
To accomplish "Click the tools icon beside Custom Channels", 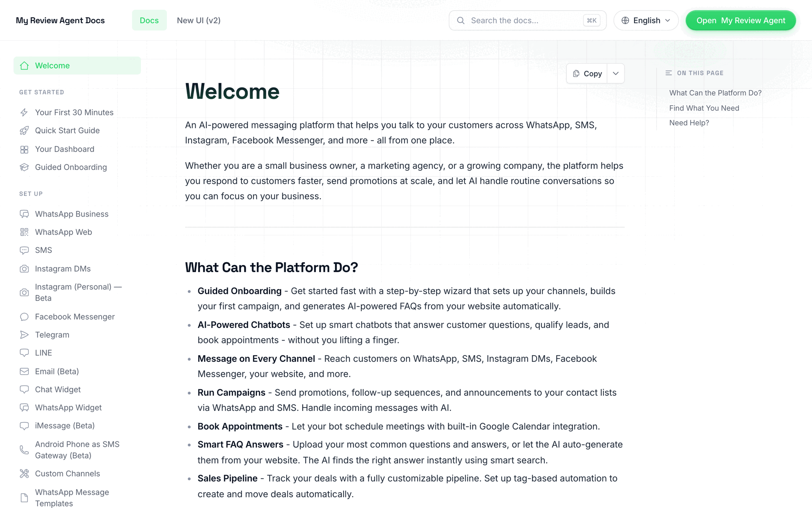I will (24, 473).
